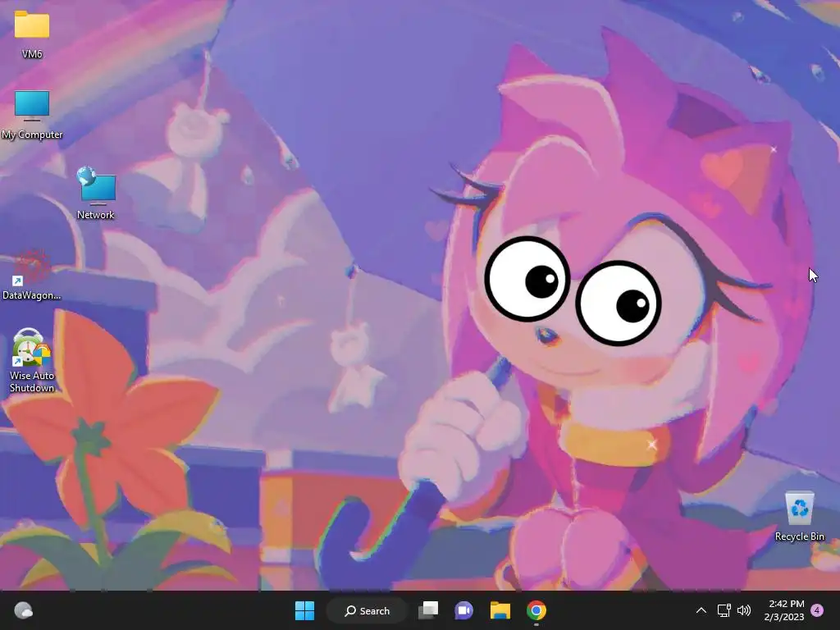This screenshot has height=630, width=840.
Task: Select the VM6 folder icon
Action: [32, 25]
